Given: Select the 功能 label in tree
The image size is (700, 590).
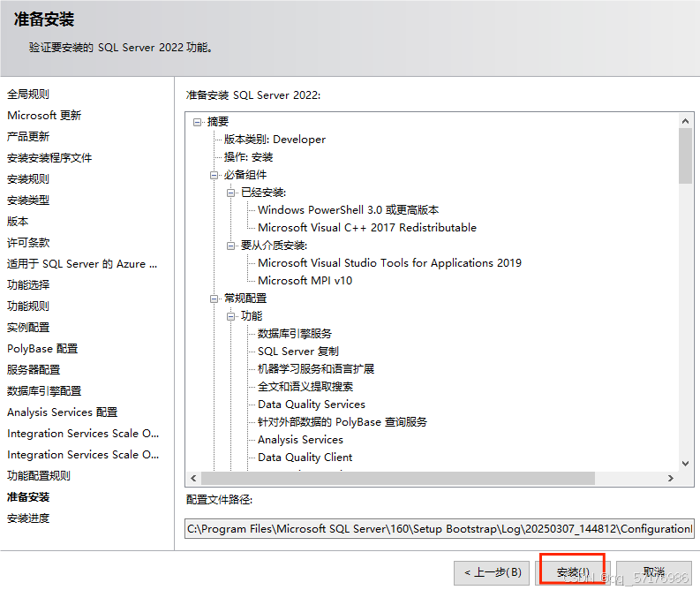Looking at the screenshot, I should tap(252, 316).
